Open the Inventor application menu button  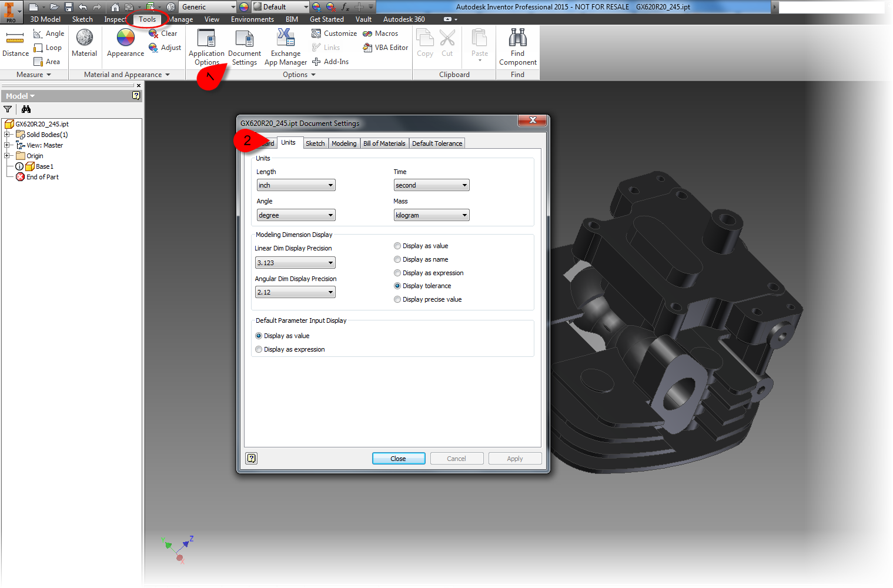click(11, 11)
